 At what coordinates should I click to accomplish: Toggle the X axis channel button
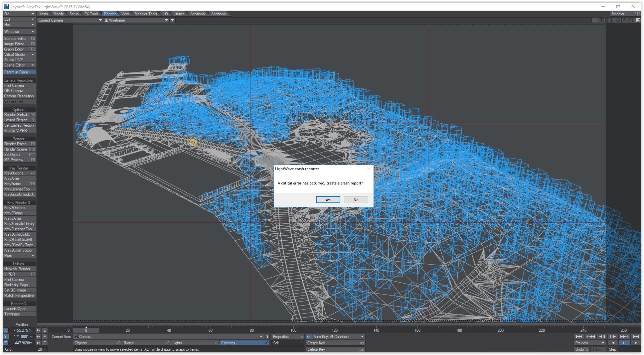(5, 330)
